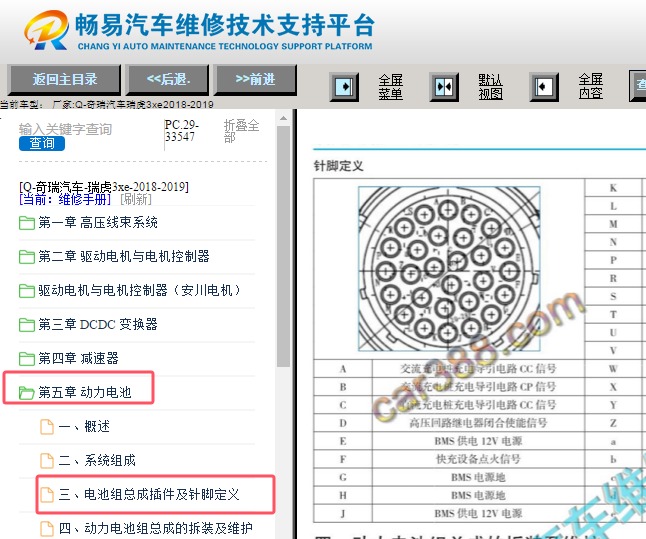Click folder icon of 第四章 减速器
The image size is (646, 539).
click(x=27, y=359)
